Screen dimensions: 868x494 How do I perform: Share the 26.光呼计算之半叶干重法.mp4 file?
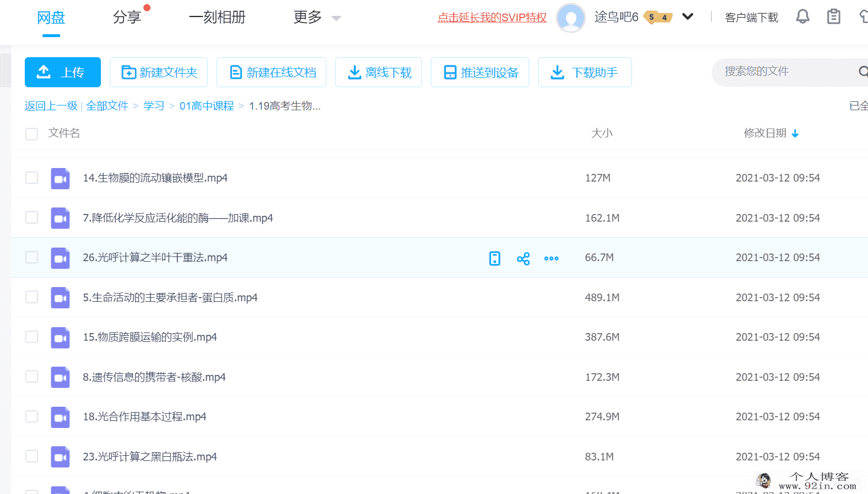(523, 258)
